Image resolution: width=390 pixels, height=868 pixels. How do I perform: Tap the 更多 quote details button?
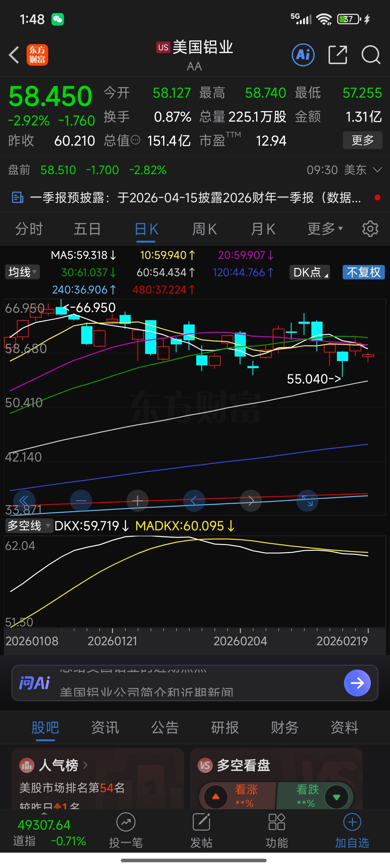point(363,140)
